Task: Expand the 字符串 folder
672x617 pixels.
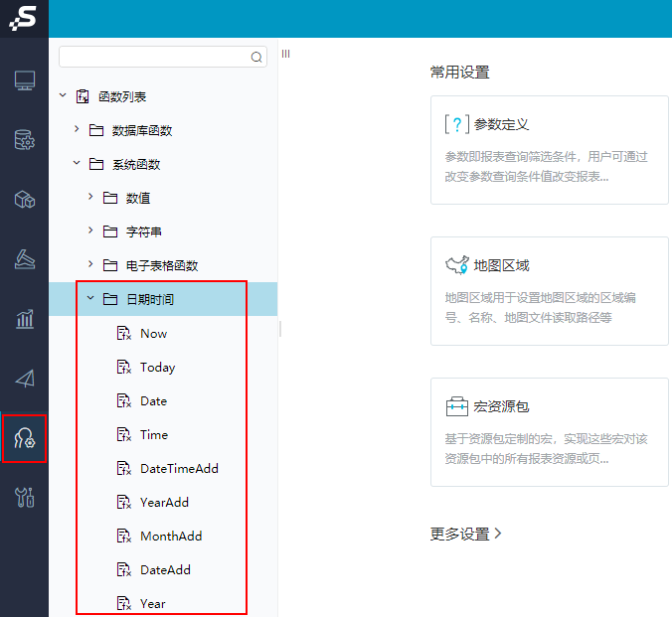Action: click(90, 231)
